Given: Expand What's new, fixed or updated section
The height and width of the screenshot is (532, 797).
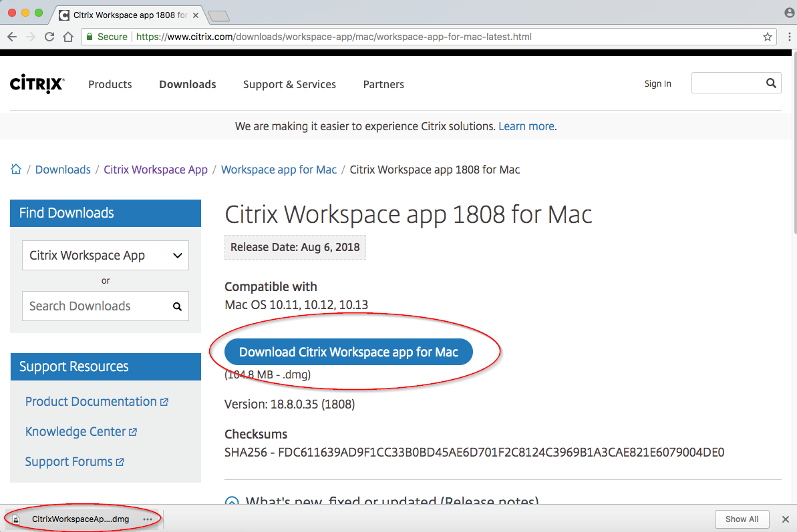Looking at the screenshot, I should tap(381, 501).
